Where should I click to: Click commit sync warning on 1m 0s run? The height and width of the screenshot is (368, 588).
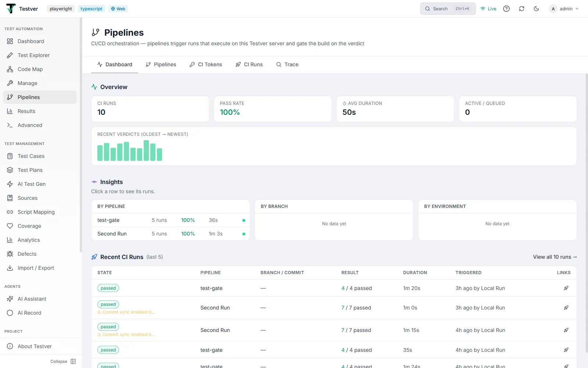(126, 312)
